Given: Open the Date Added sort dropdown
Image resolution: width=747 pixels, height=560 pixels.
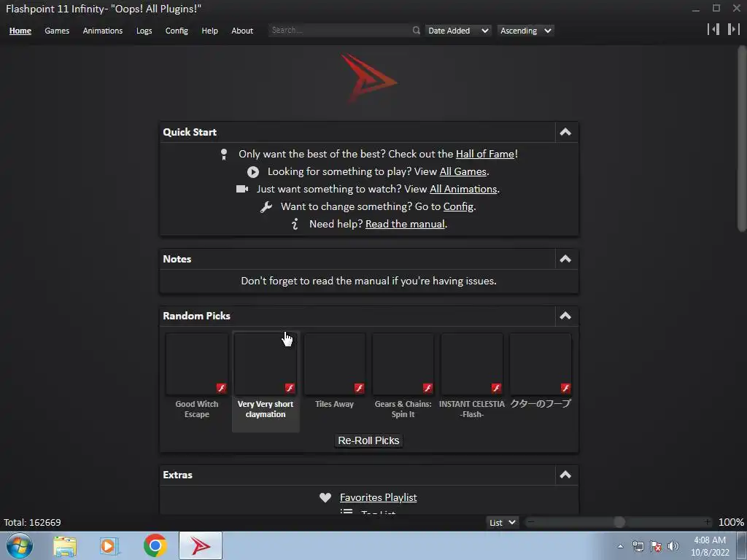Looking at the screenshot, I should 458,31.
